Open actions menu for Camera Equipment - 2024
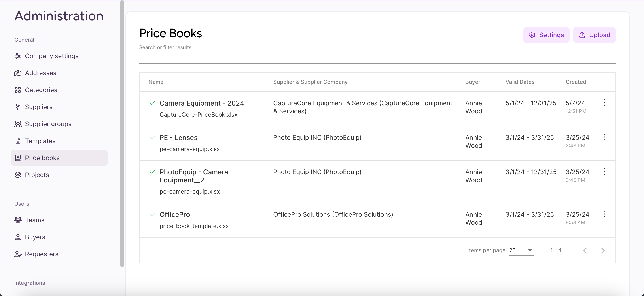Image resolution: width=644 pixels, height=296 pixels. point(604,102)
